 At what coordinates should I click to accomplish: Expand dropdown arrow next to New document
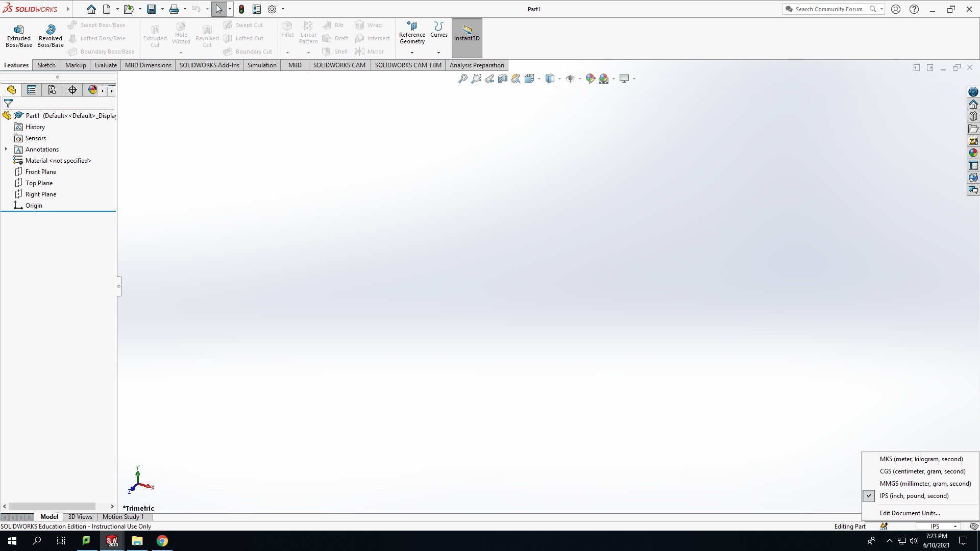117,9
